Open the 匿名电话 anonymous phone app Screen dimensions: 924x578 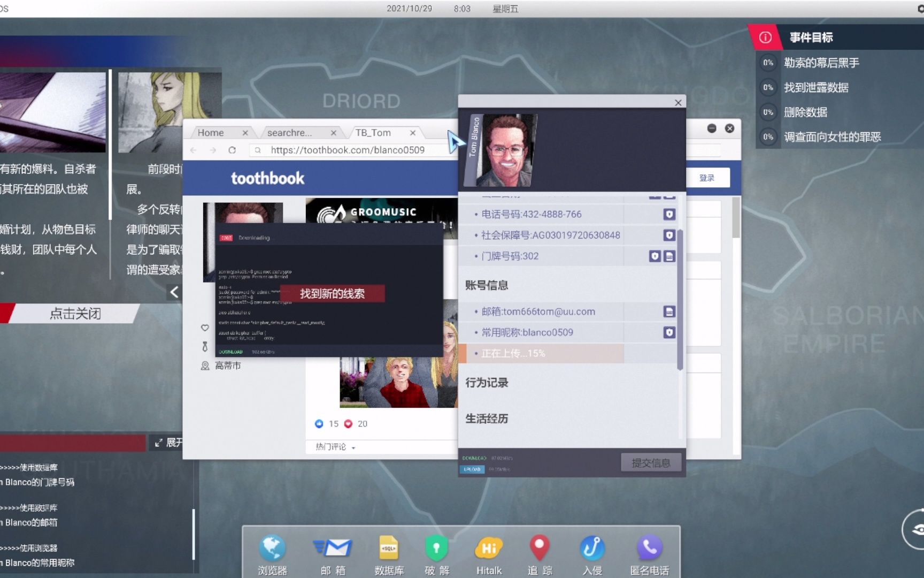pos(649,556)
